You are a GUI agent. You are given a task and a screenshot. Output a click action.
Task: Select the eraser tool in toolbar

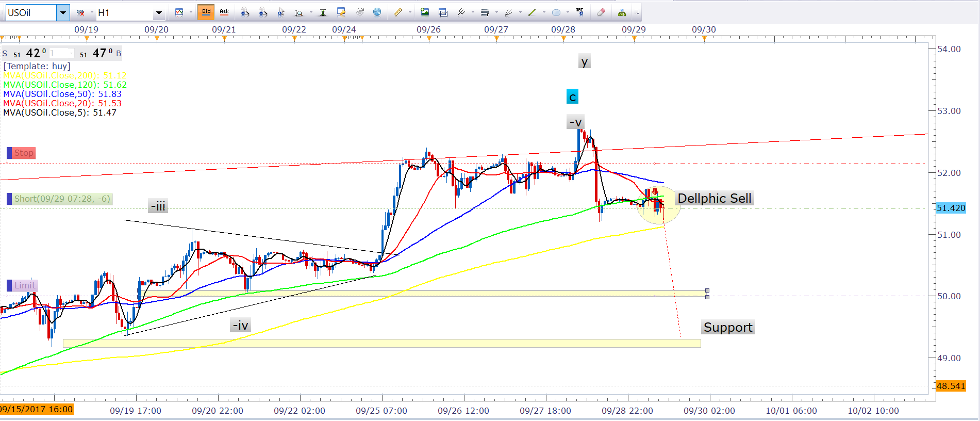601,12
